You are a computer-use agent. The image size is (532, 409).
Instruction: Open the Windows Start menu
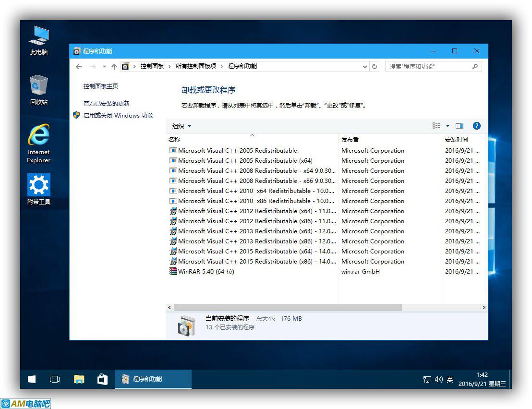(32, 379)
